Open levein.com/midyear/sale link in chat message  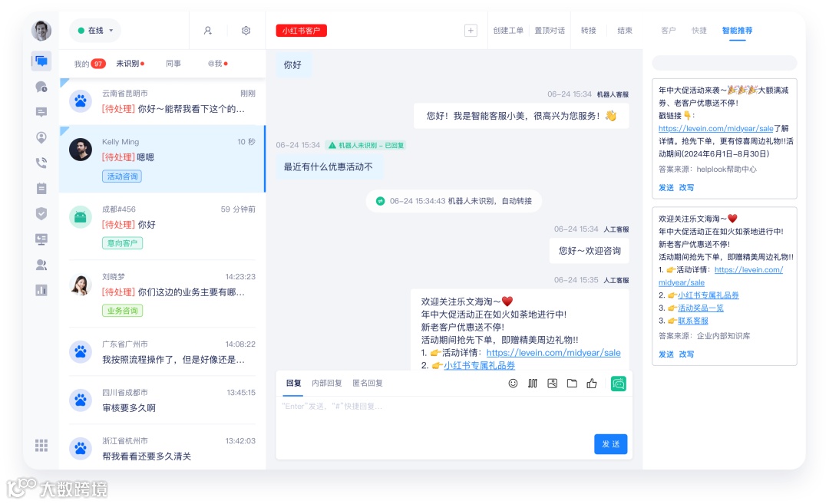(x=553, y=352)
